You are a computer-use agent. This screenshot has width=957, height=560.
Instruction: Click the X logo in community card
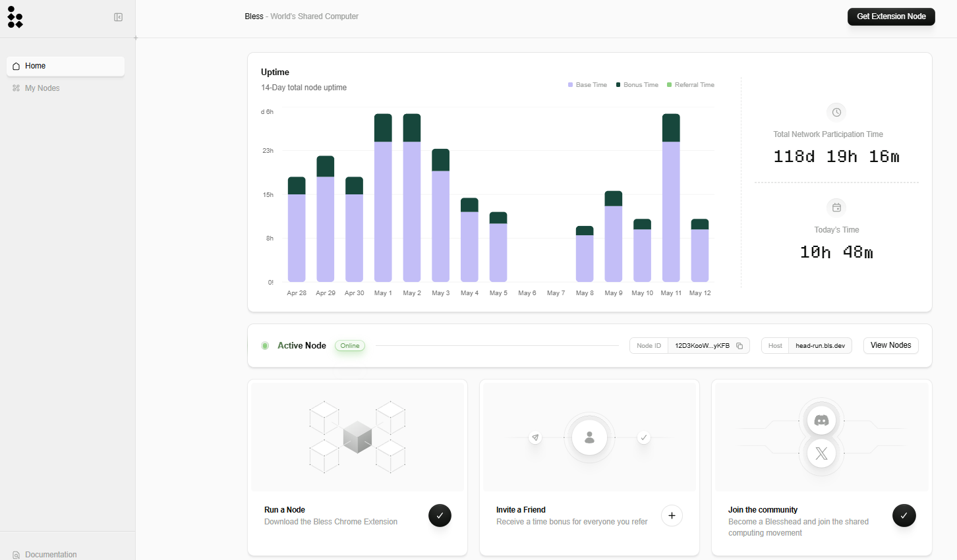click(x=821, y=453)
